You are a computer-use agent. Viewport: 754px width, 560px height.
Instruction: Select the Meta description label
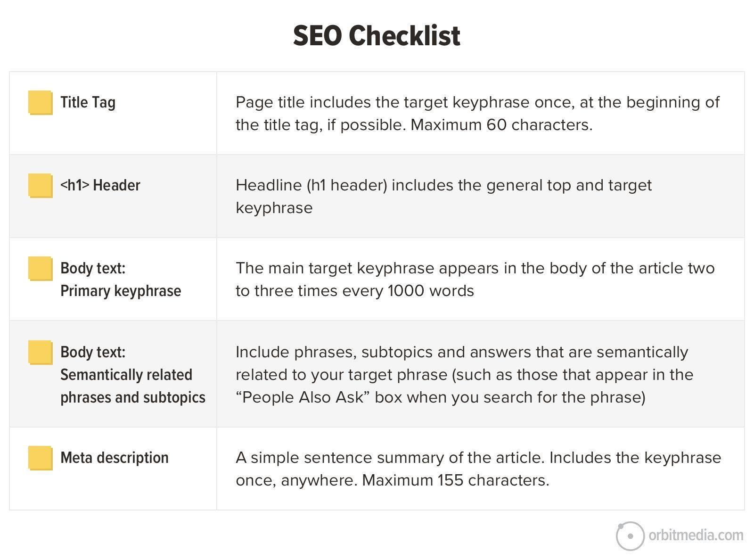click(x=115, y=458)
